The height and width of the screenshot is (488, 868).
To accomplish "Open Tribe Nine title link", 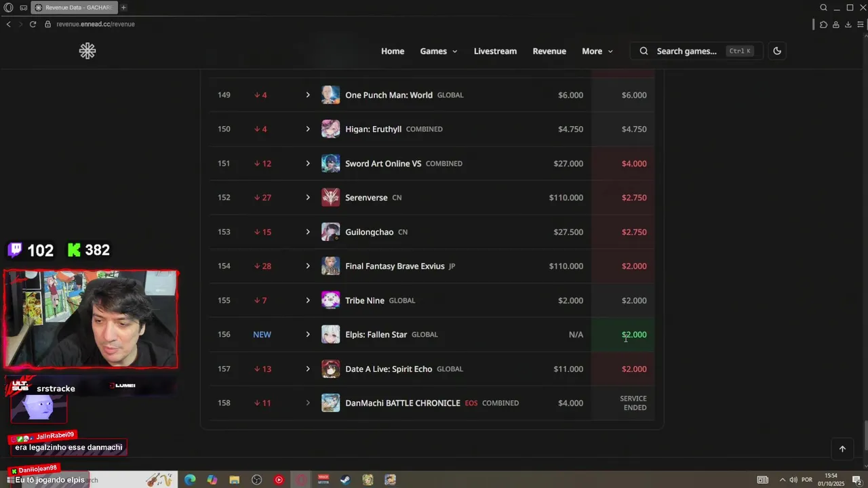I will coord(365,300).
